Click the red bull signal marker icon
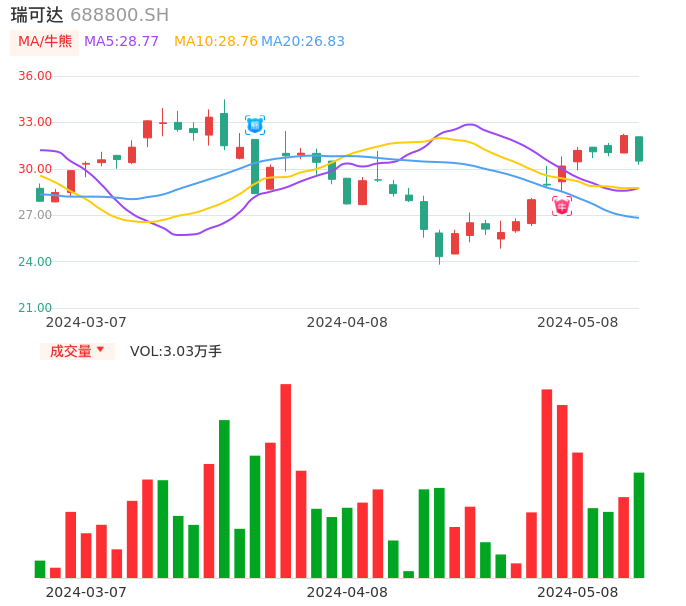Image resolution: width=686 pixels, height=606 pixels. click(x=562, y=206)
